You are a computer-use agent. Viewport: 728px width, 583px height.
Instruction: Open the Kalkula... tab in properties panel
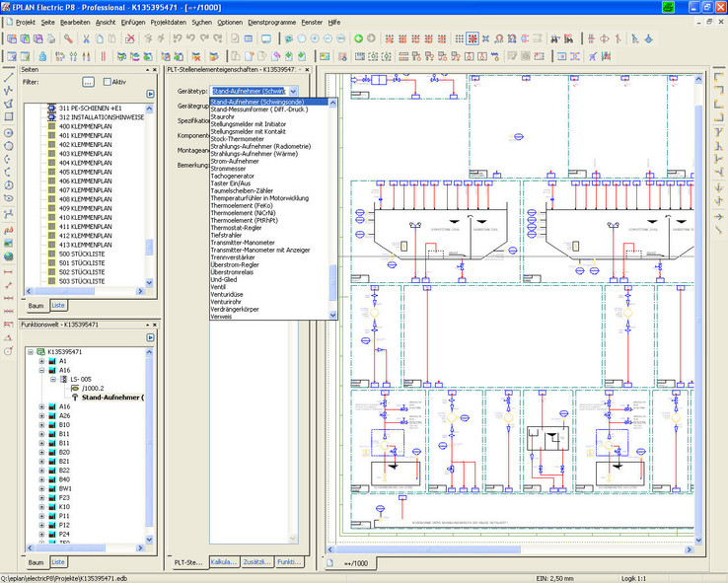coord(223,561)
